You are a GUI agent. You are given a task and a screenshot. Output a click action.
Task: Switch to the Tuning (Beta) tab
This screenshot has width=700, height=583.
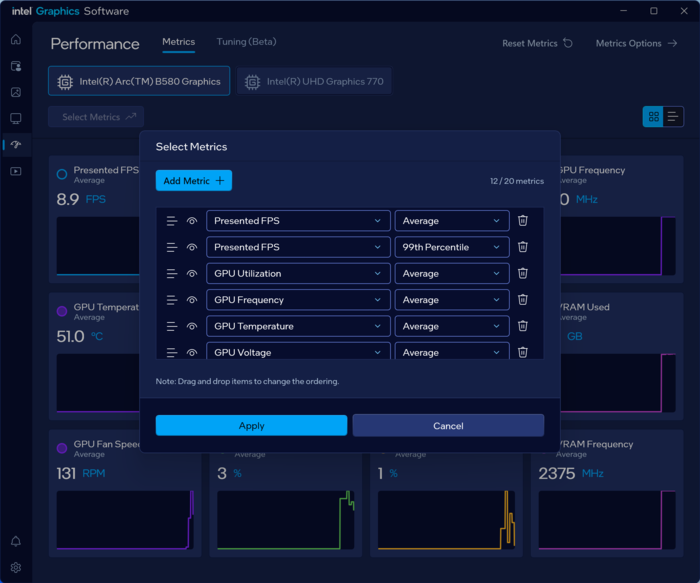coord(246,42)
